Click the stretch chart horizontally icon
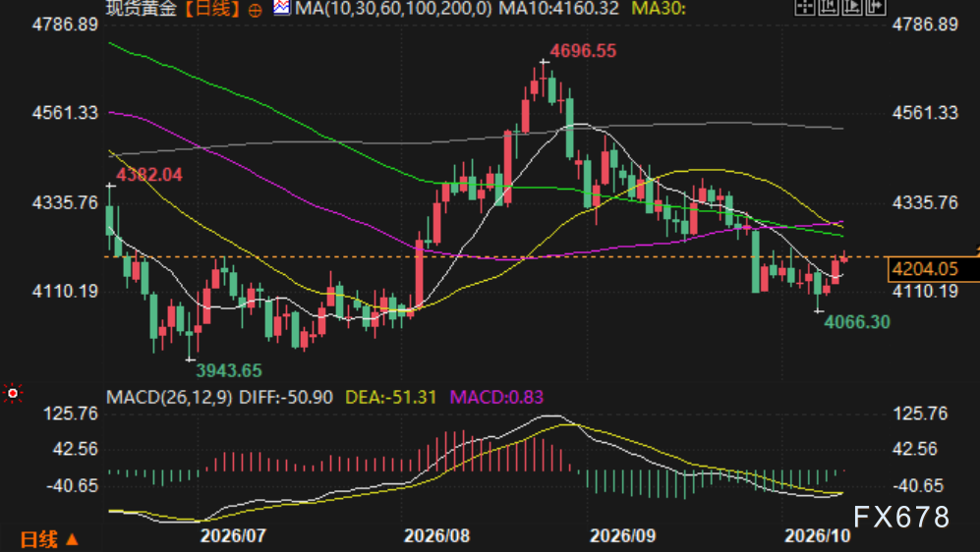 pyautogui.click(x=876, y=7)
